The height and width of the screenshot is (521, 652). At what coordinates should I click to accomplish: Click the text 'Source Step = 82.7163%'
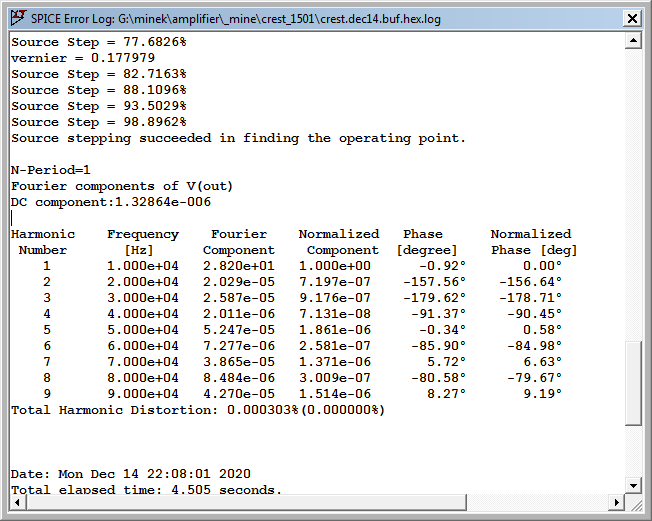coord(99,74)
